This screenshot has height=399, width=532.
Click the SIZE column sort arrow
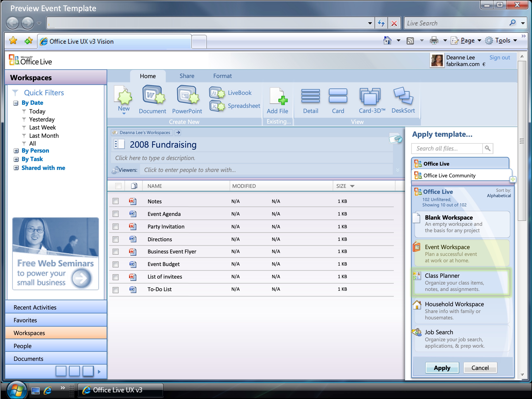pos(352,186)
